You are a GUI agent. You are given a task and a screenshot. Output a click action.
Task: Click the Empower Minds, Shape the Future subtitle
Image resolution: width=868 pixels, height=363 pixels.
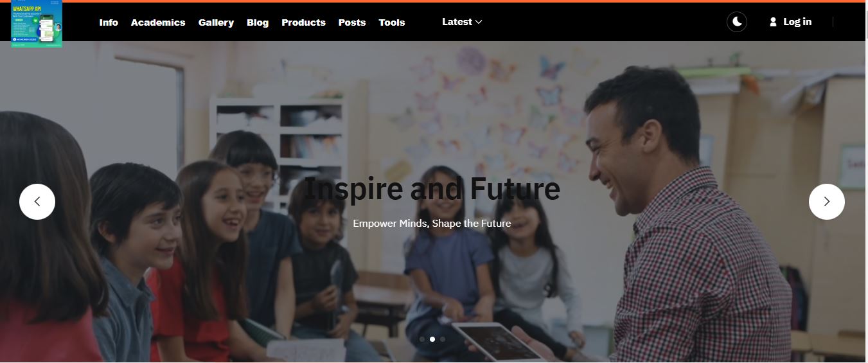(x=432, y=224)
